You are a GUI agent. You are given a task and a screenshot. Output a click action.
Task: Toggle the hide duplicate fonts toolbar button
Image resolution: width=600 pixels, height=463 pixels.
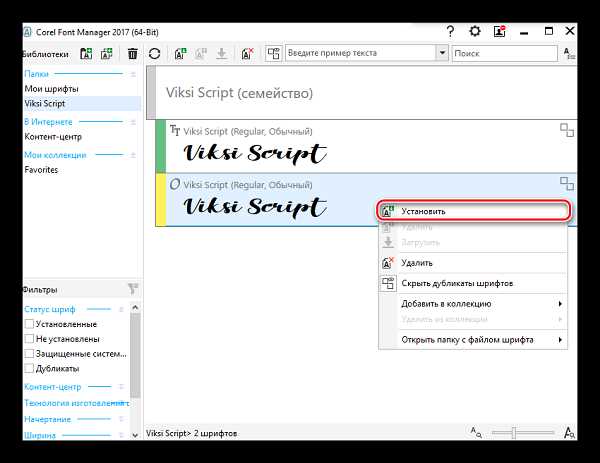(x=274, y=54)
